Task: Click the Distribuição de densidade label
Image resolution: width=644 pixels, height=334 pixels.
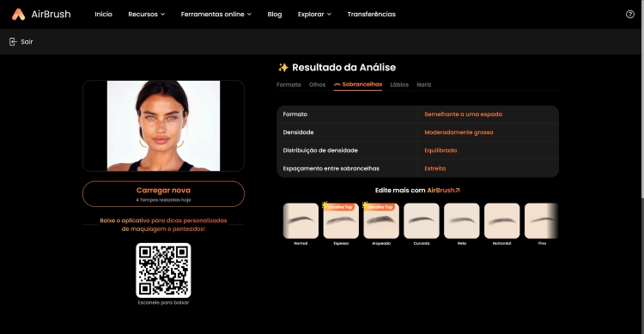Action: click(320, 150)
